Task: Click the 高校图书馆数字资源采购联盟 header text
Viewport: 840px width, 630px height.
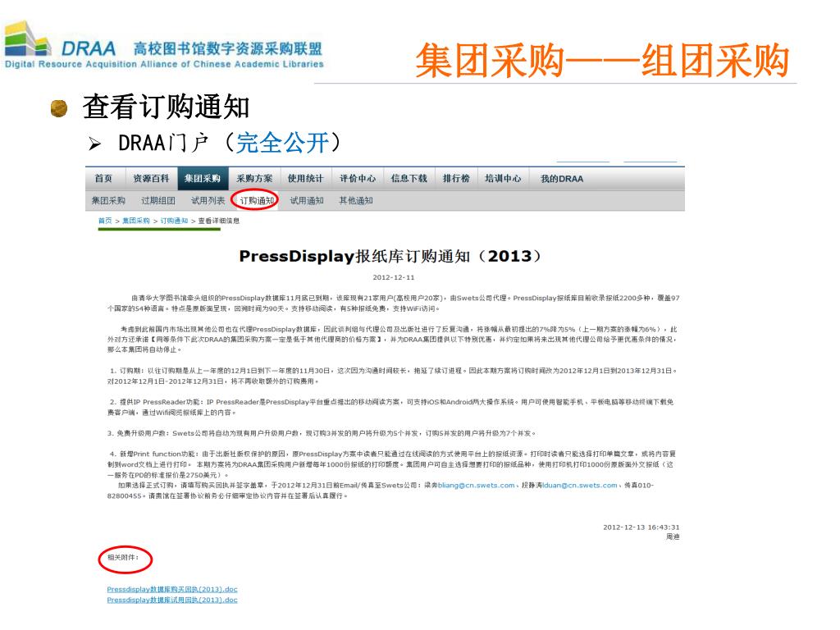Action: (x=228, y=48)
